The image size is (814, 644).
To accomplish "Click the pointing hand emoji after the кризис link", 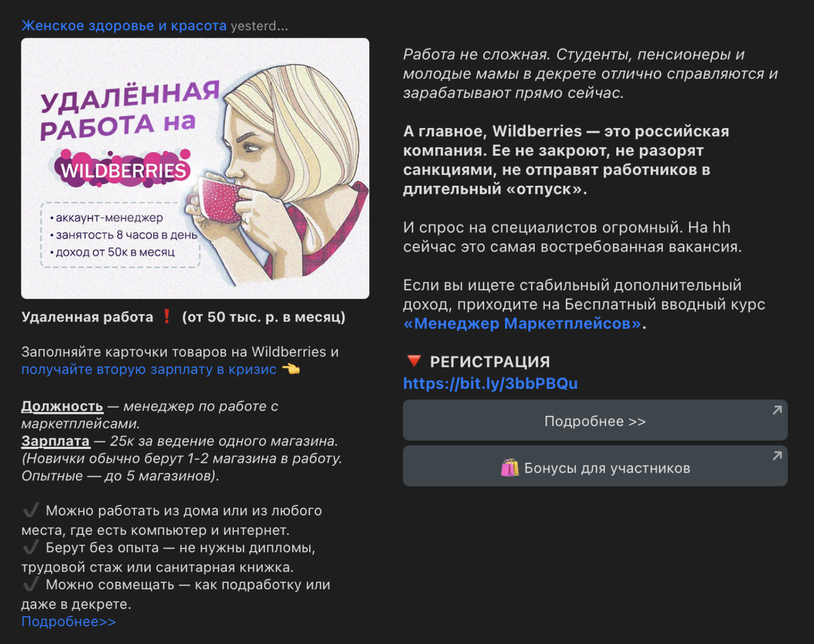I will pyautogui.click(x=290, y=369).
